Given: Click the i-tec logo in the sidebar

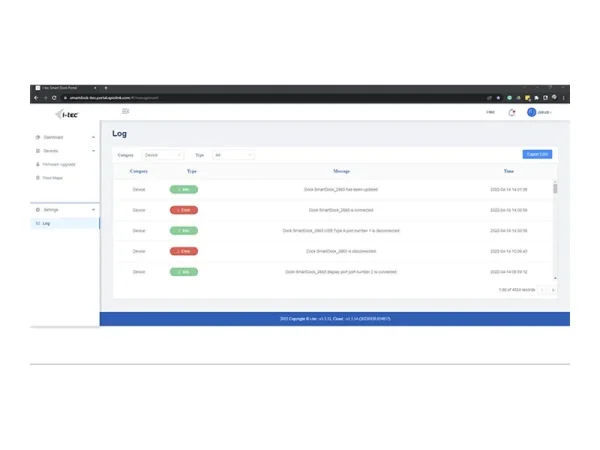Looking at the screenshot, I should [64, 113].
